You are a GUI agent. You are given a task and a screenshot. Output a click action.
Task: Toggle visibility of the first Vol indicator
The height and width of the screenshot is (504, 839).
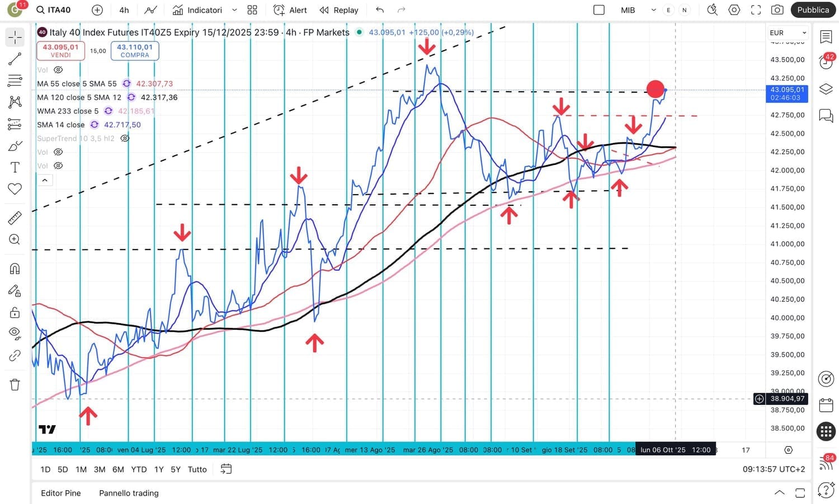click(58, 70)
